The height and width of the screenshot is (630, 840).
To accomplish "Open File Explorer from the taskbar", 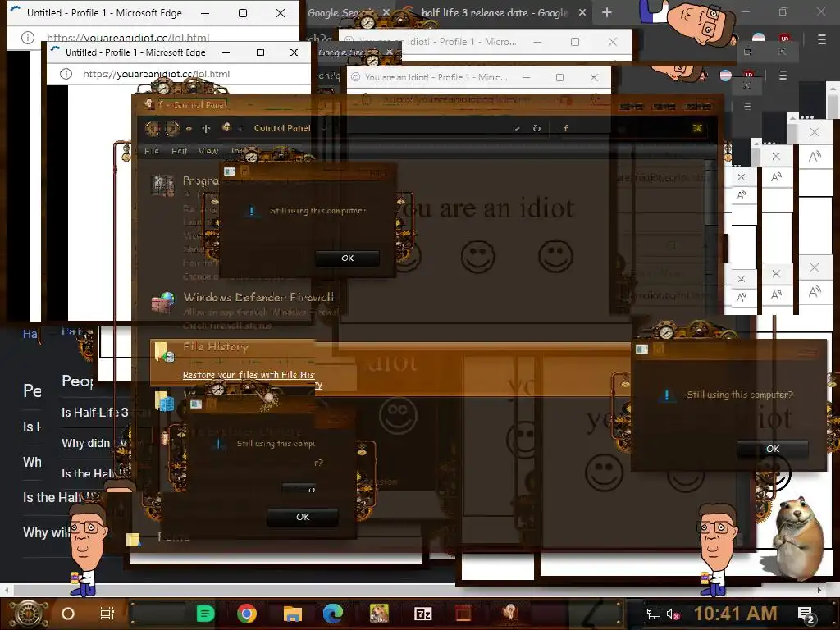I will pos(293,614).
